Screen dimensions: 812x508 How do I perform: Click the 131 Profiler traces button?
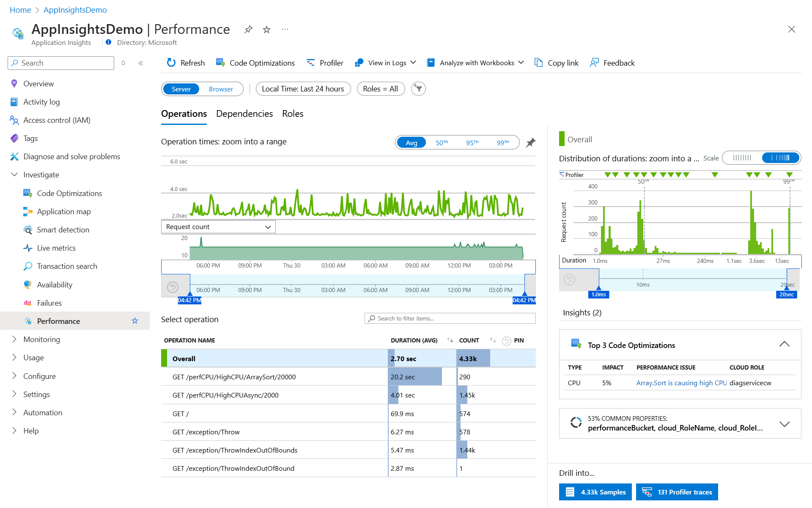pos(677,492)
